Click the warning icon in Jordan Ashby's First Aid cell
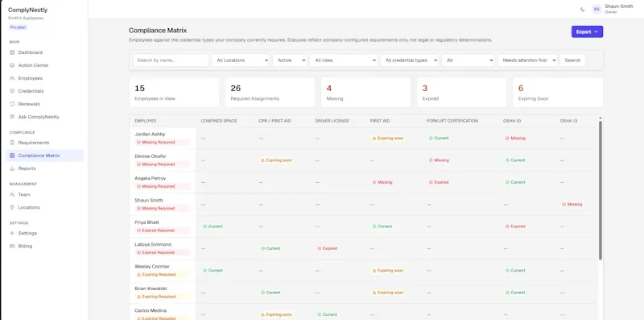Image resolution: width=644 pixels, height=320 pixels. coord(374,138)
